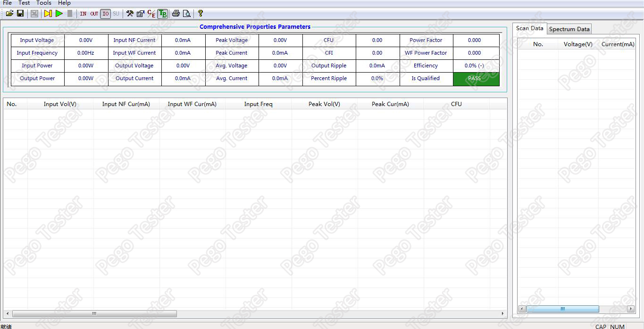This screenshot has height=329, width=644.
Task: Click the printer icon
Action: (176, 14)
